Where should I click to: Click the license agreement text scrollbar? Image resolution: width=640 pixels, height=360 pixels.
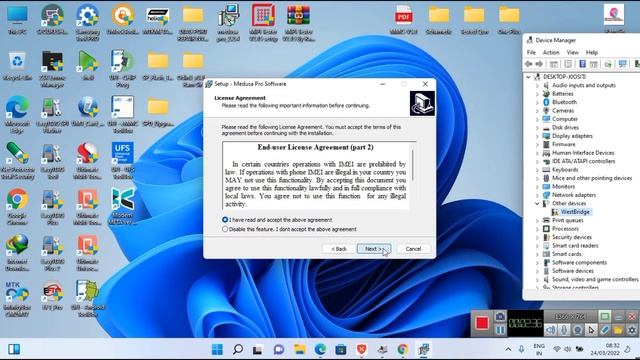413,165
